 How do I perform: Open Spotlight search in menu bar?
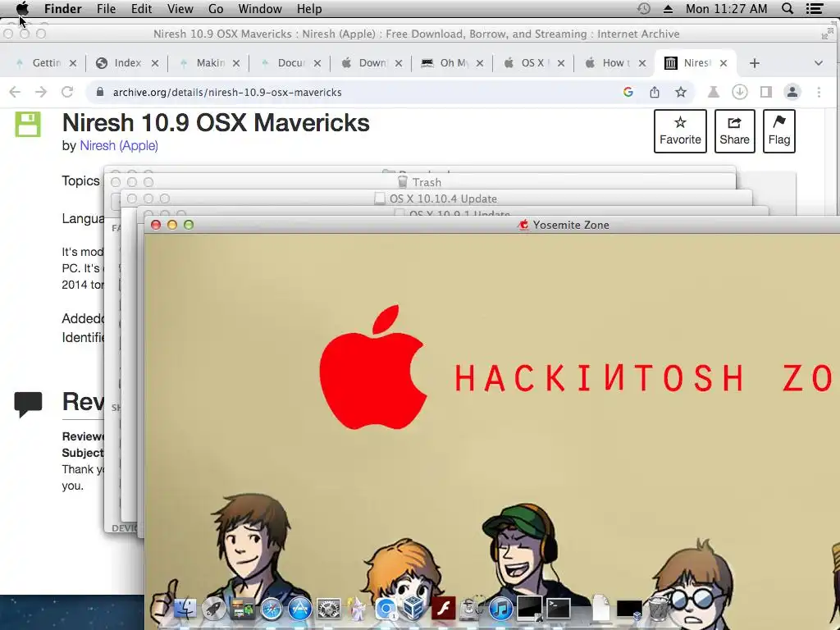(x=787, y=8)
